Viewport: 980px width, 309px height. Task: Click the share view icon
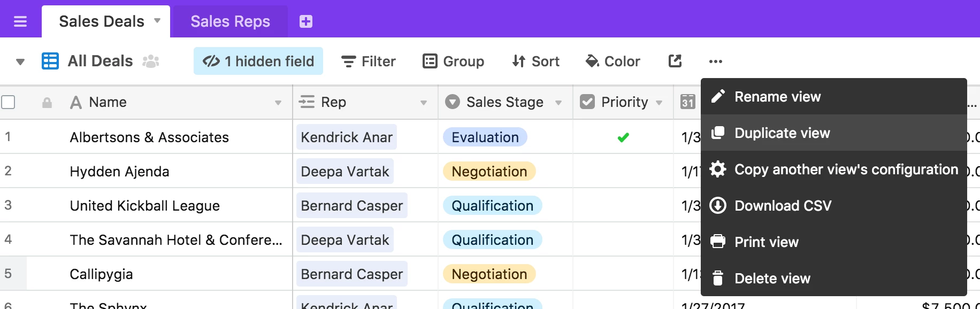(675, 61)
